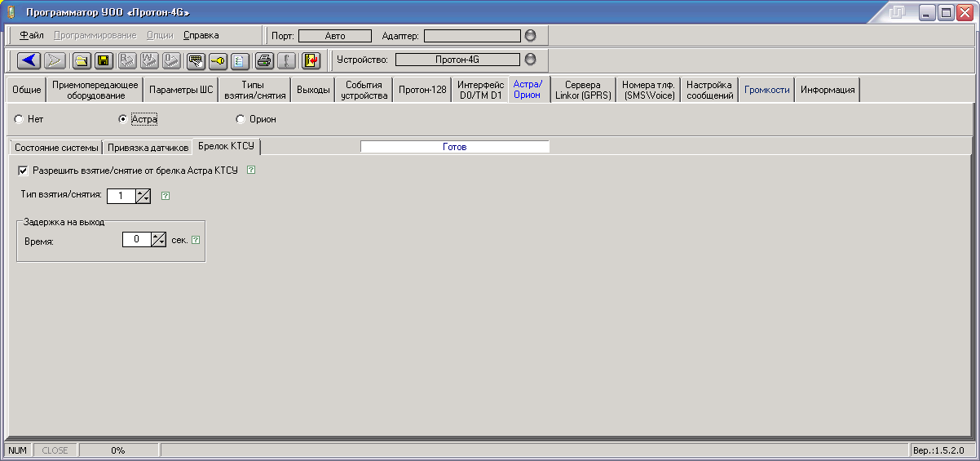Switch to the 'Общие' tab
The height and width of the screenshot is (461, 980).
(x=26, y=90)
